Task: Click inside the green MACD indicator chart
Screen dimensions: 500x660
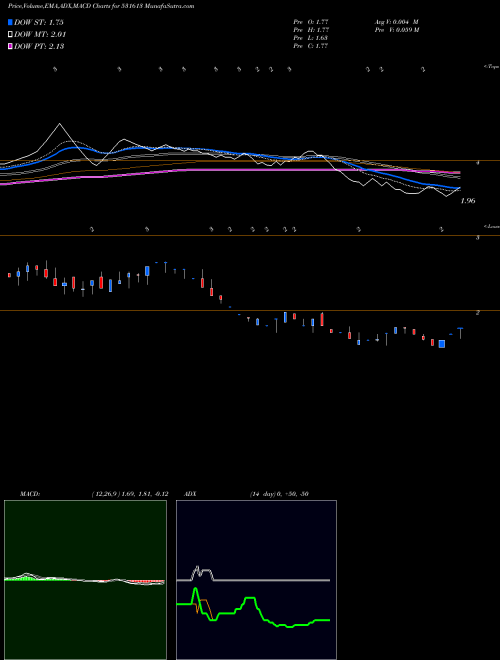Action: (x=85, y=580)
